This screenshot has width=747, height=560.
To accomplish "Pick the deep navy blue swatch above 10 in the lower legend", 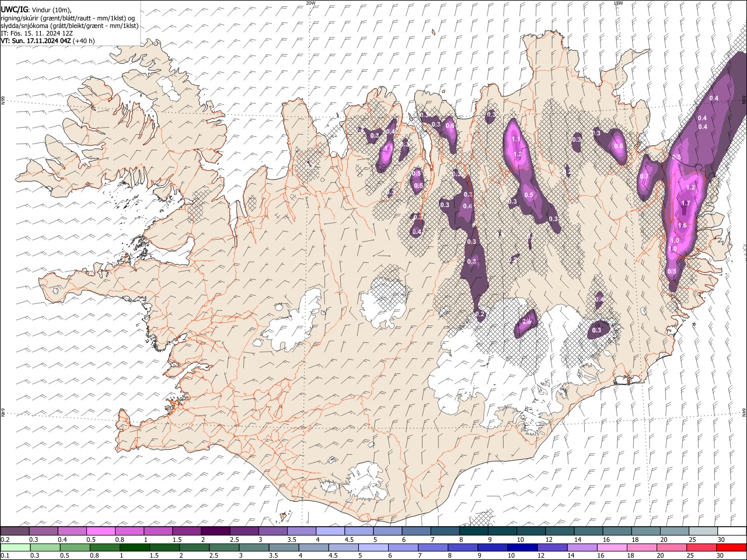I will point(522,547).
